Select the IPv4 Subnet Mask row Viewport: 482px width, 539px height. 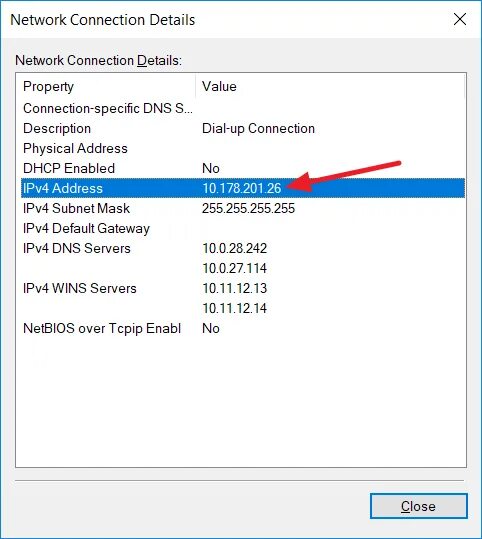tap(243, 208)
